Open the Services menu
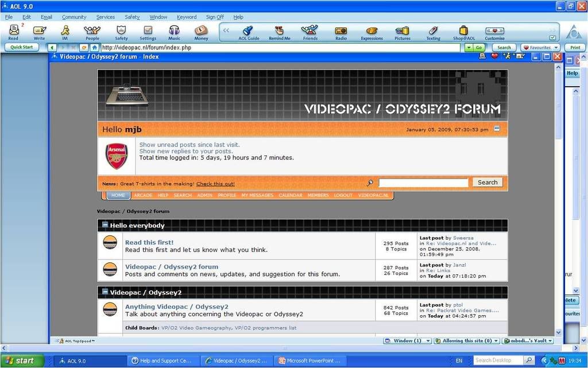This screenshot has width=588, height=368. [x=106, y=17]
